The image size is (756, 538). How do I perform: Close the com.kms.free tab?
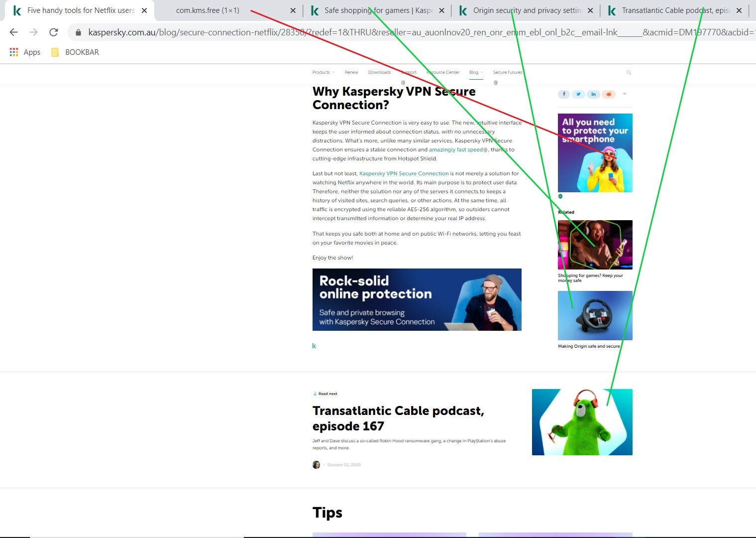pyautogui.click(x=293, y=10)
